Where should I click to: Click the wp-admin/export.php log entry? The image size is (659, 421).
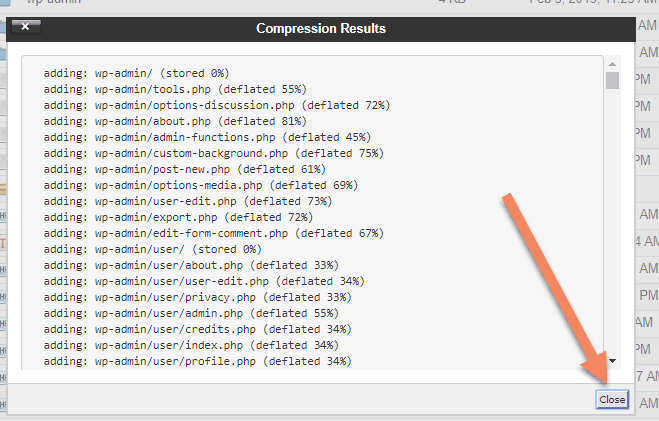178,217
